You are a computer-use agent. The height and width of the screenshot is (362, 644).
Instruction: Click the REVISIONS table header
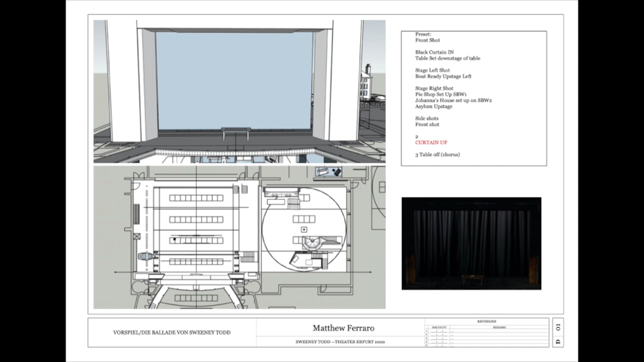[486, 321]
